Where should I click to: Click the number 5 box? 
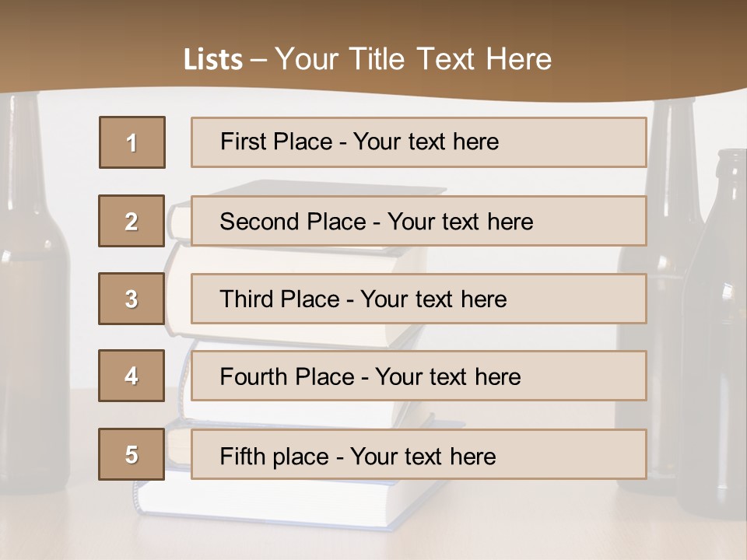click(132, 454)
